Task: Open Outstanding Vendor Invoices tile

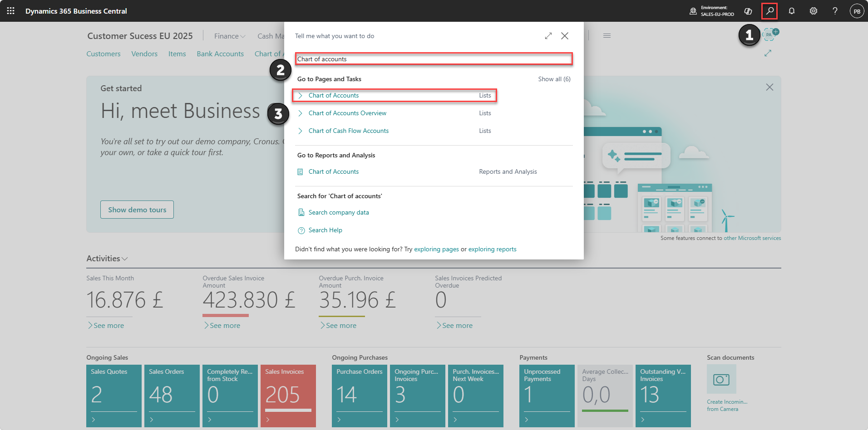Action: 663,396
